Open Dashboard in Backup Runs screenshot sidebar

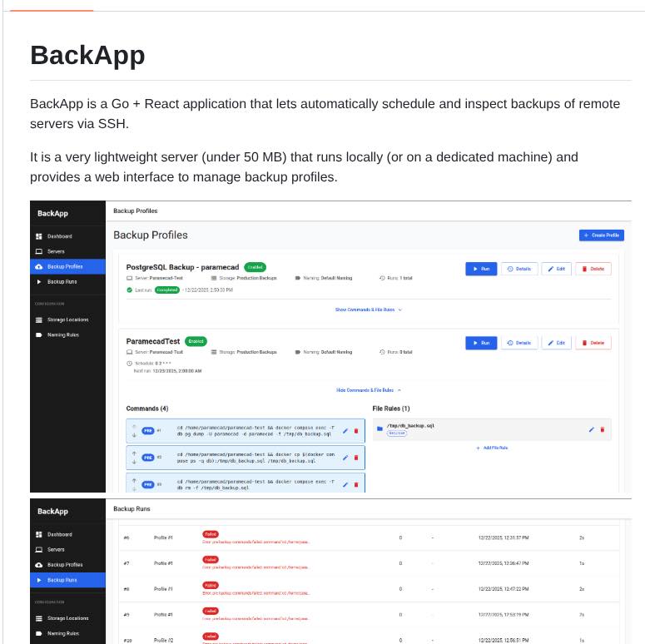pyautogui.click(x=67, y=534)
